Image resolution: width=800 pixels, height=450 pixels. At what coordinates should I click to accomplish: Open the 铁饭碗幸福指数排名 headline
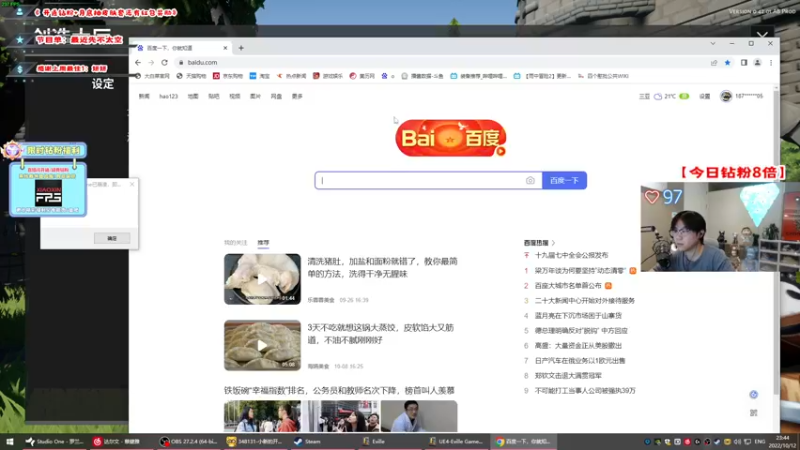click(x=339, y=390)
